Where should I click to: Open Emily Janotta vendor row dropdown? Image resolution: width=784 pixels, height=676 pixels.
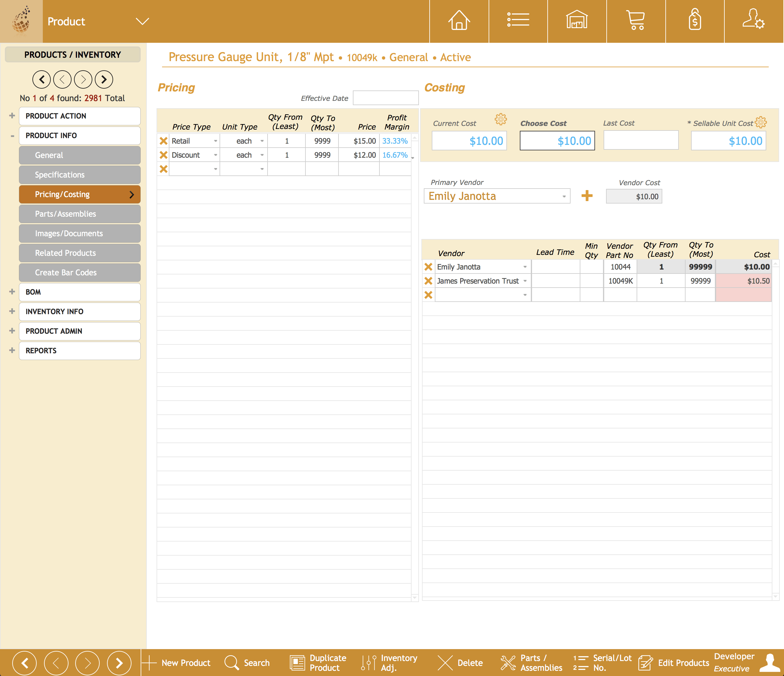(x=525, y=267)
